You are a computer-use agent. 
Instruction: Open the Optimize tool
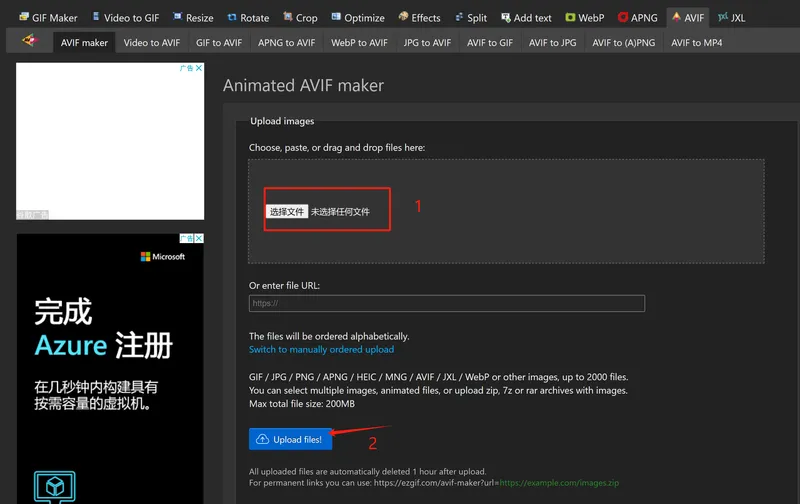(x=358, y=18)
